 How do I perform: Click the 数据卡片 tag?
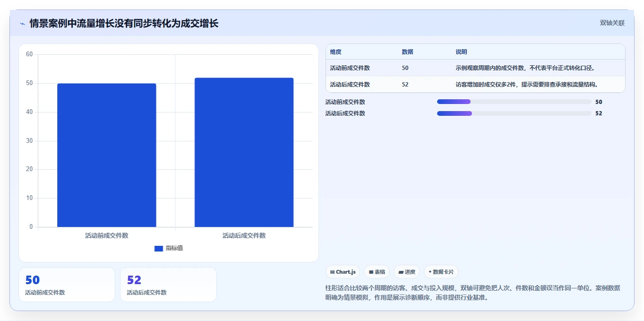(441, 272)
